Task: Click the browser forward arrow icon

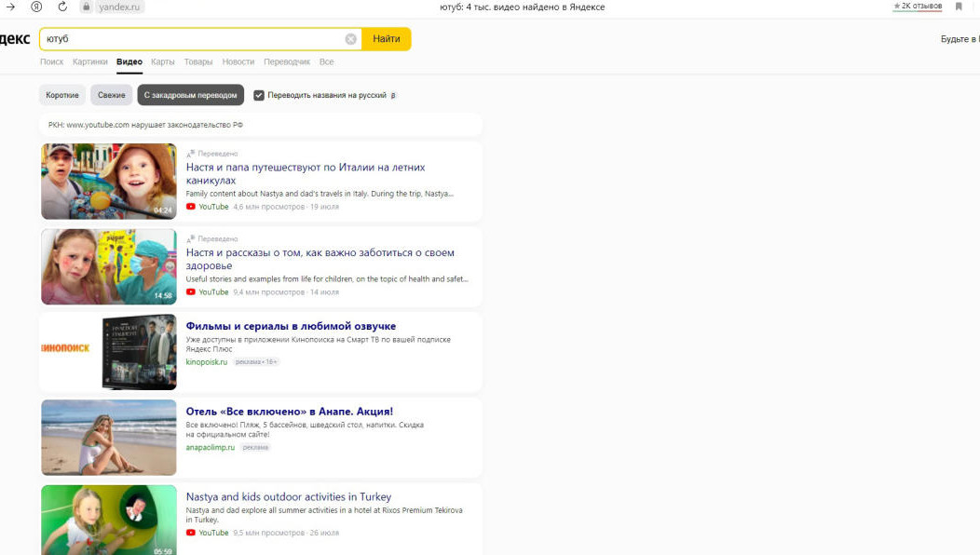Action: coord(11,7)
